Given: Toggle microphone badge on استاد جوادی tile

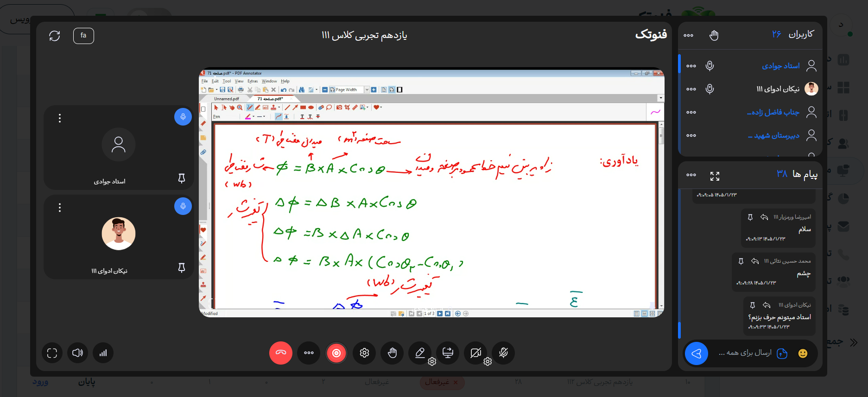Looking at the screenshot, I should coord(183,117).
